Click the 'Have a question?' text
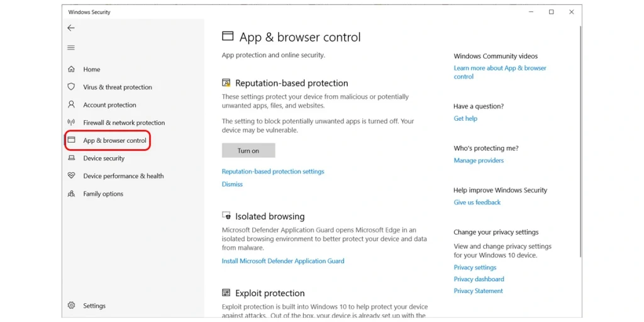Image resolution: width=644 pixels, height=322 pixels. [x=479, y=106]
